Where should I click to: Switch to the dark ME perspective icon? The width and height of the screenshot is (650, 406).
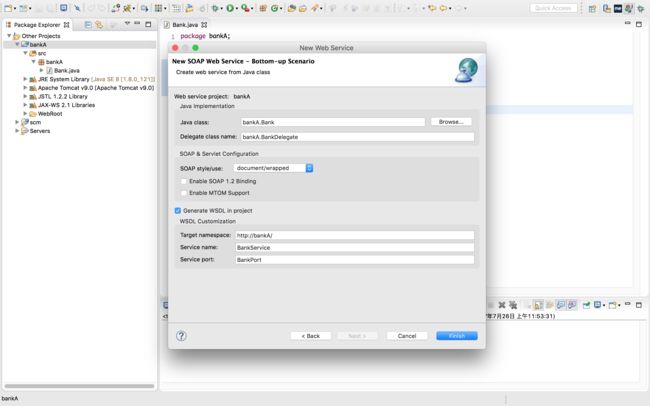tap(618, 8)
